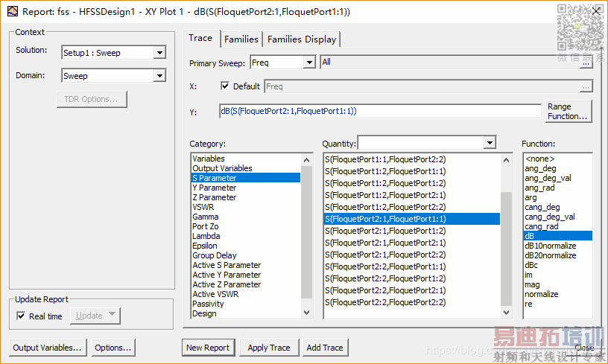The image size is (608, 364).
Task: Click the Quantity list scroll down arrow
Action: pos(506,312)
